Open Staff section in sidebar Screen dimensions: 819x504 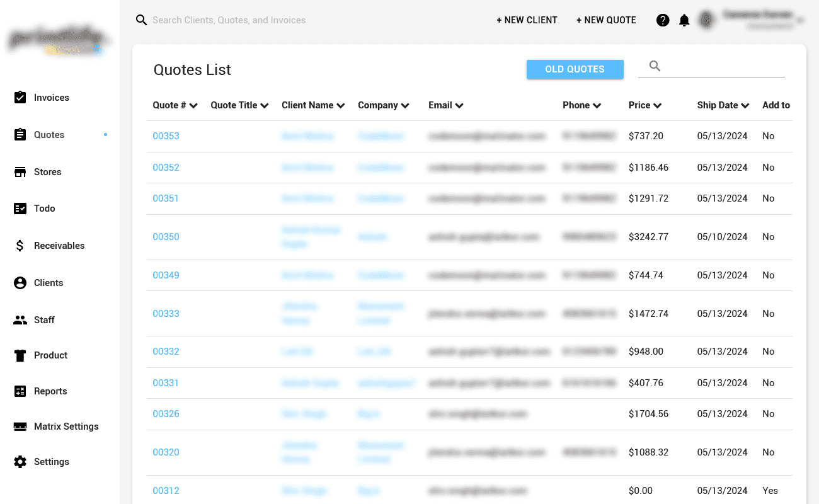click(x=44, y=320)
